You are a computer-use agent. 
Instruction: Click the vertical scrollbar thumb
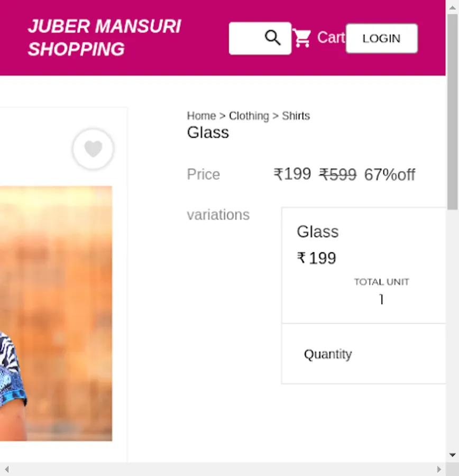[x=452, y=112]
